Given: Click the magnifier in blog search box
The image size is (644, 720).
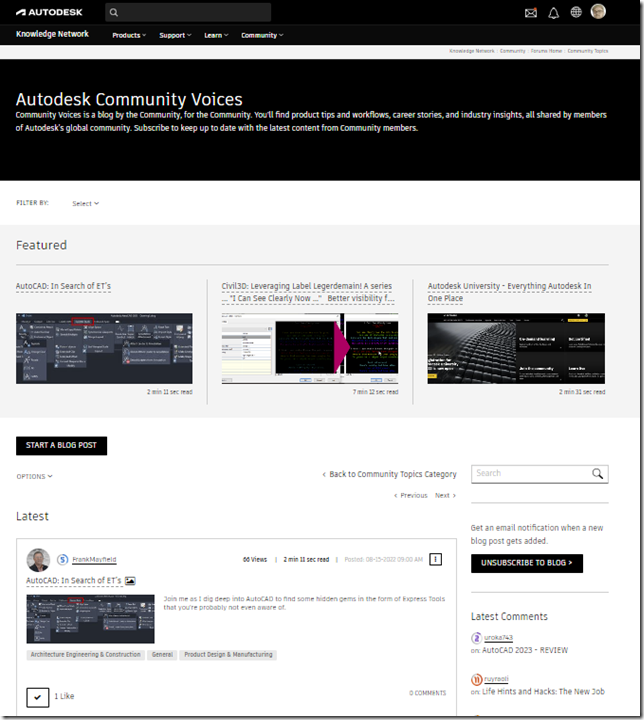Looking at the screenshot, I should pos(597,473).
